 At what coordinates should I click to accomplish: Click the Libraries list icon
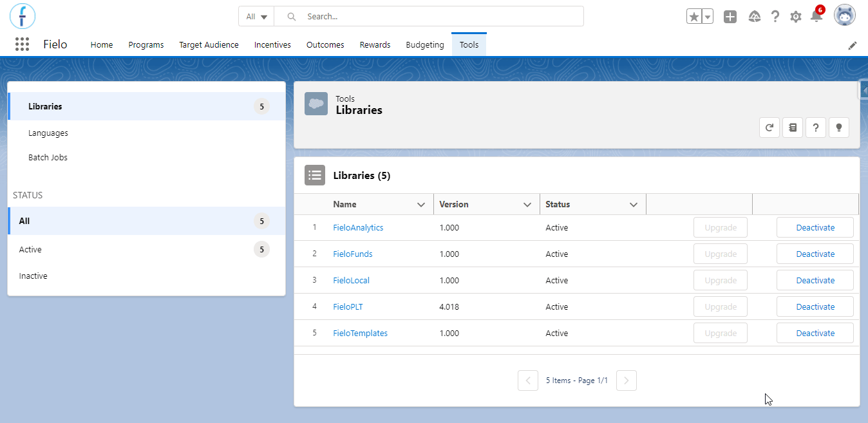coord(315,174)
